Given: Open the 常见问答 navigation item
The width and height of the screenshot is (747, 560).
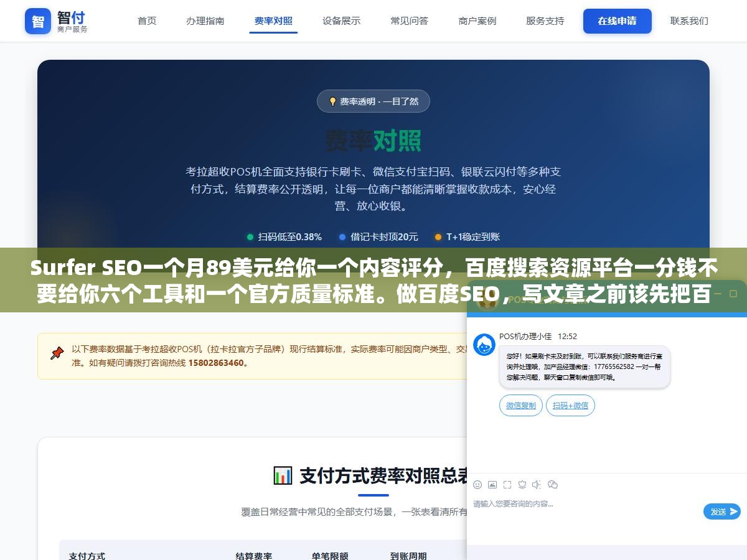Looking at the screenshot, I should [x=410, y=21].
